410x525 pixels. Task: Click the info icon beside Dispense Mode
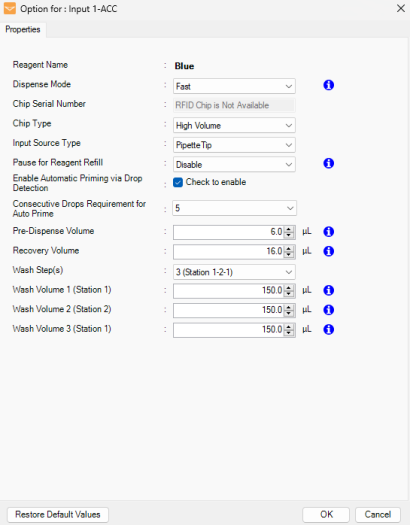(x=328, y=85)
